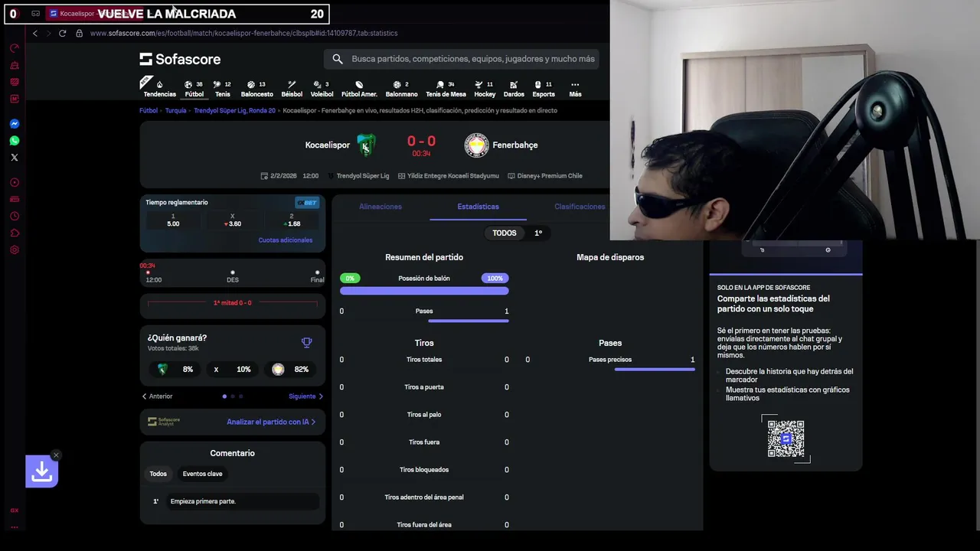
Task: Open Balonmano sport category
Action: tap(401, 89)
